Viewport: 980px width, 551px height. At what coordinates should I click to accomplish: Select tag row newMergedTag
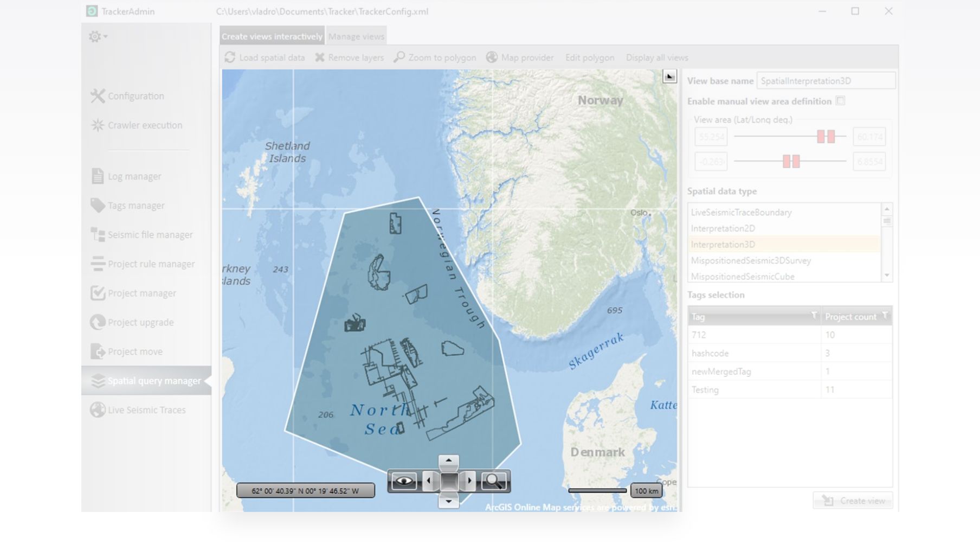click(790, 371)
